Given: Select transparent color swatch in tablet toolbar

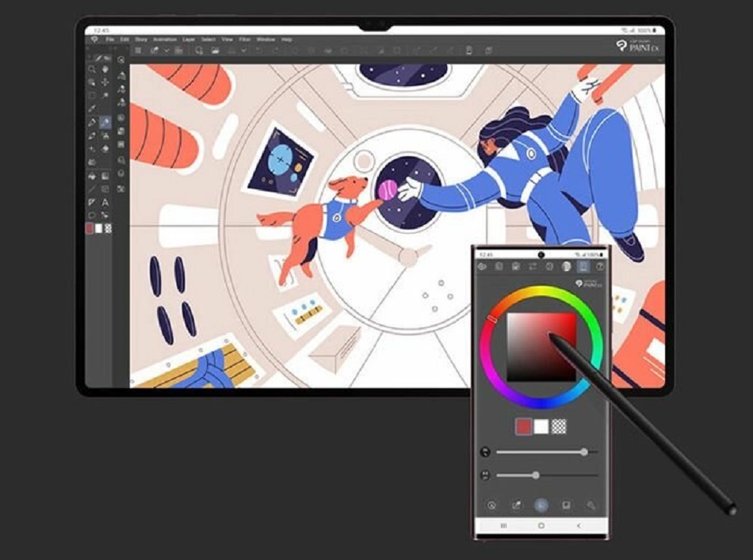Looking at the screenshot, I should [109, 228].
